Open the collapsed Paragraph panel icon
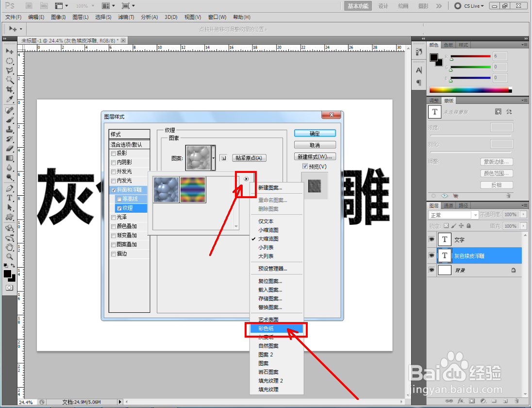The width and height of the screenshot is (532, 408). pos(419,83)
